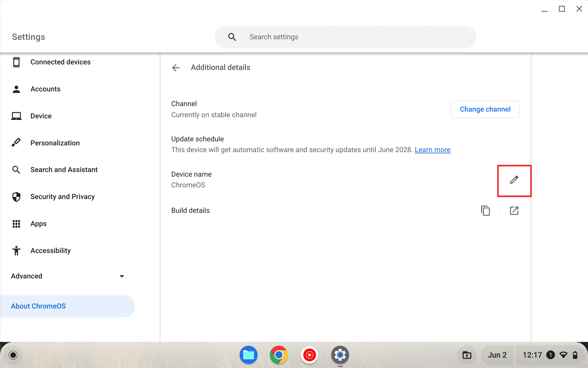588x368 pixels.
Task: Open the Tote holding space icon
Action: (x=467, y=355)
